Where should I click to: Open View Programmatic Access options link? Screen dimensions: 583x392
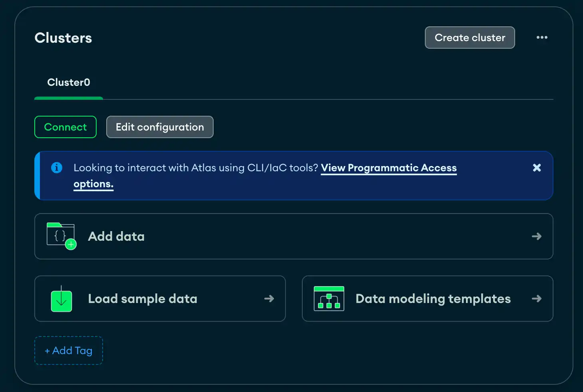[389, 168]
